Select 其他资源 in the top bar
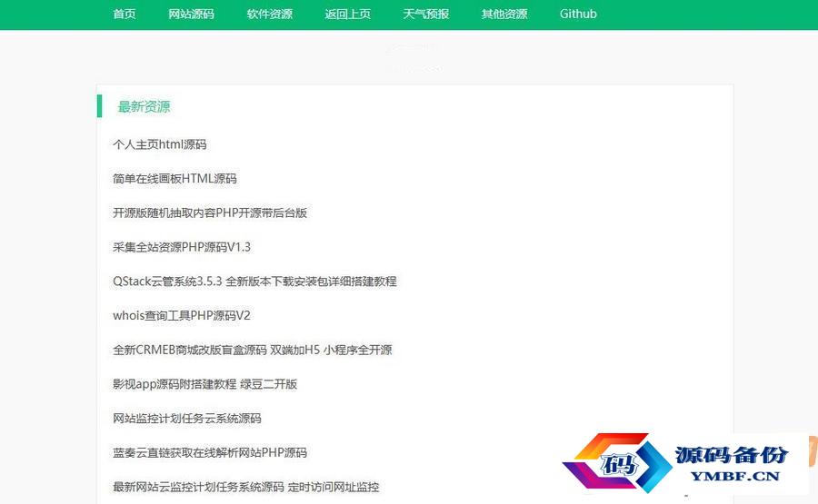The height and width of the screenshot is (504, 818). coord(504,14)
